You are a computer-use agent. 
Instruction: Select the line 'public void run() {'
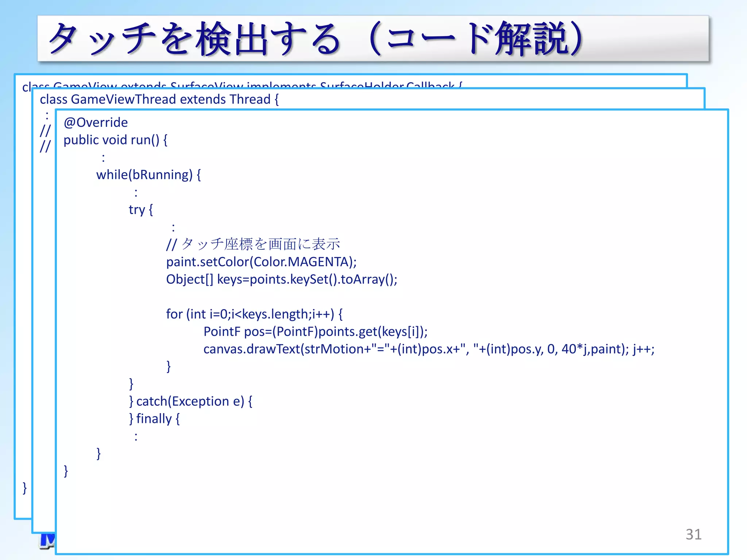point(115,140)
